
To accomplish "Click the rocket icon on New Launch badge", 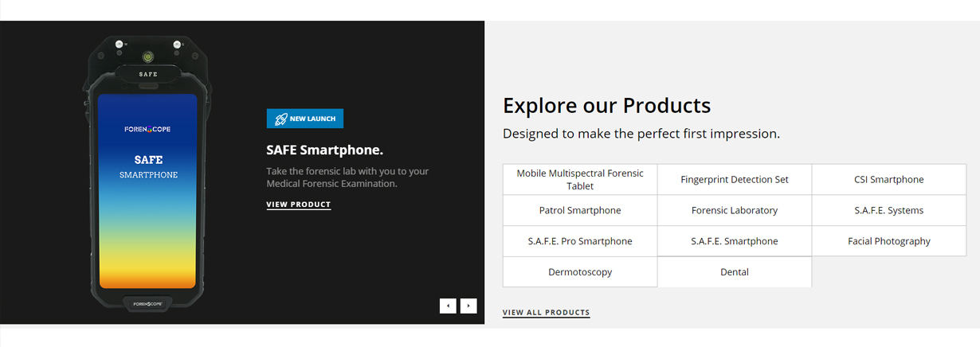I will pos(280,119).
